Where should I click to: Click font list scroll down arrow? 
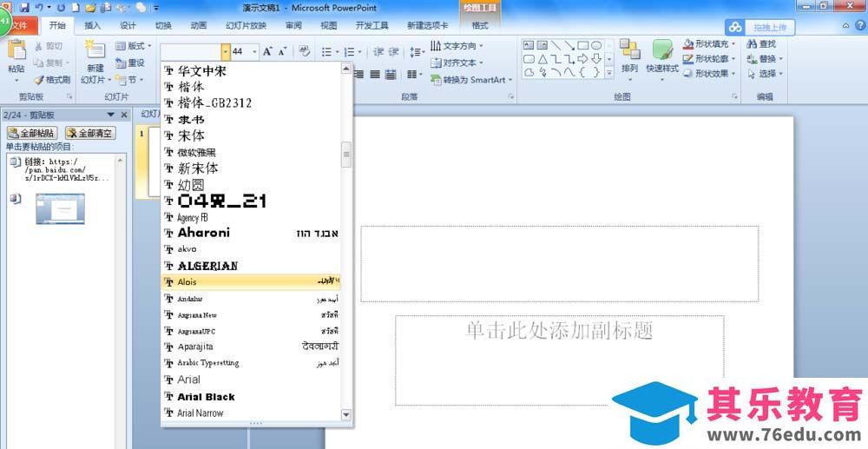pyautogui.click(x=346, y=413)
